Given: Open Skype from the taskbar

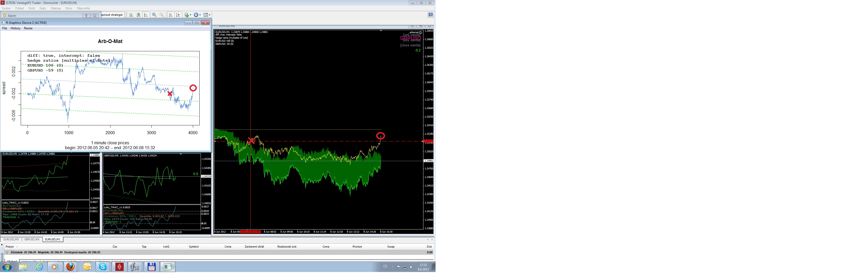Looking at the screenshot, I should point(103,267).
